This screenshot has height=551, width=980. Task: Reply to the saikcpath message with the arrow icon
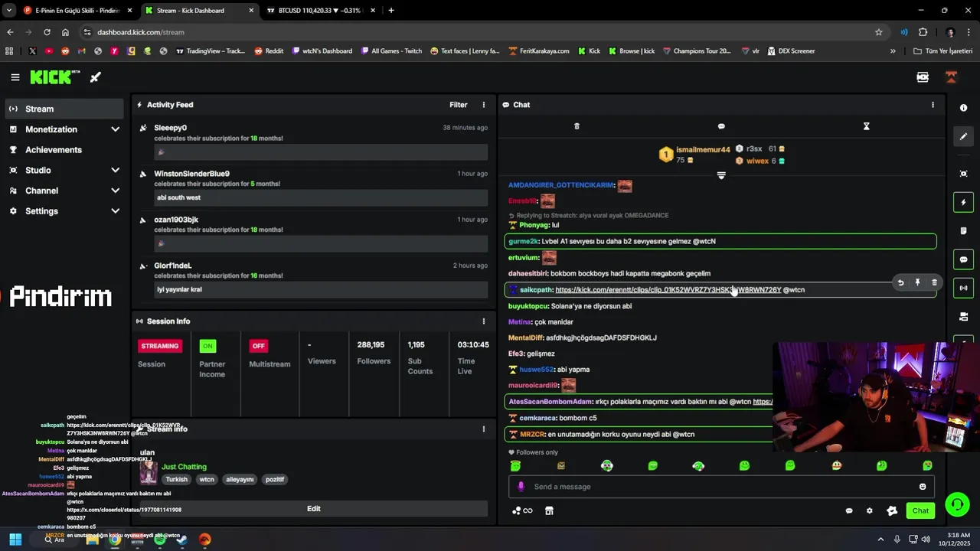900,283
